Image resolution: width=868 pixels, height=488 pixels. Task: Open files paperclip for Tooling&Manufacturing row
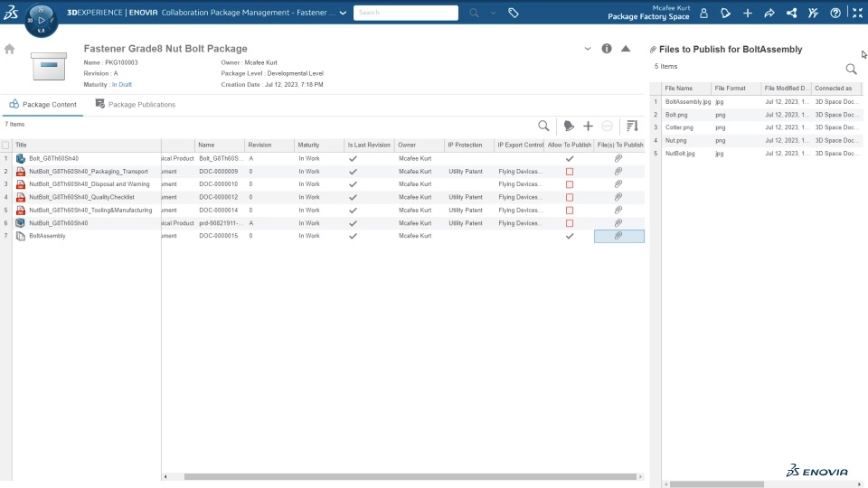click(618, 210)
